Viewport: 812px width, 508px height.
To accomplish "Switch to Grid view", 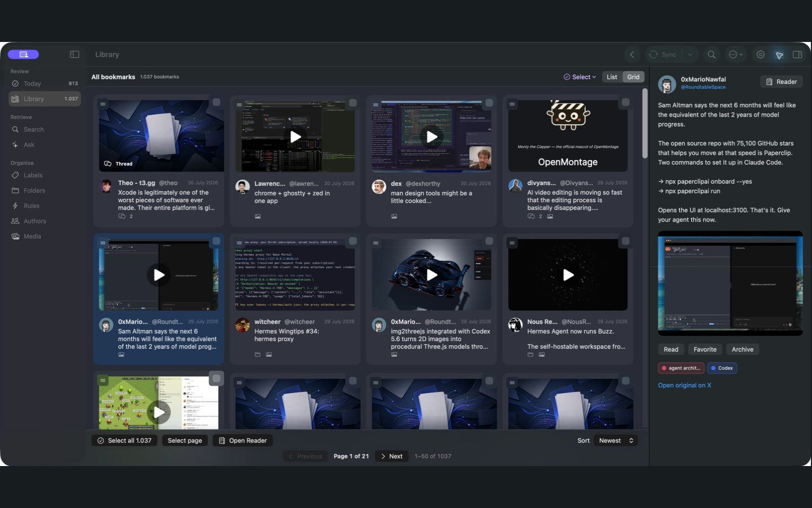I will point(633,77).
